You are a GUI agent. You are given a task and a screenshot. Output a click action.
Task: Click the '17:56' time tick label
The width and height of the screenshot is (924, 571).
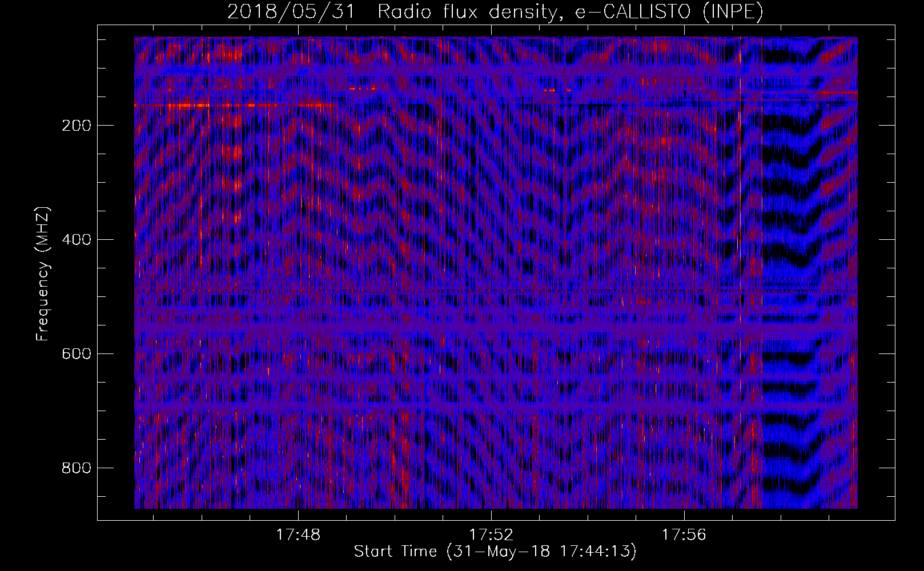684,535
